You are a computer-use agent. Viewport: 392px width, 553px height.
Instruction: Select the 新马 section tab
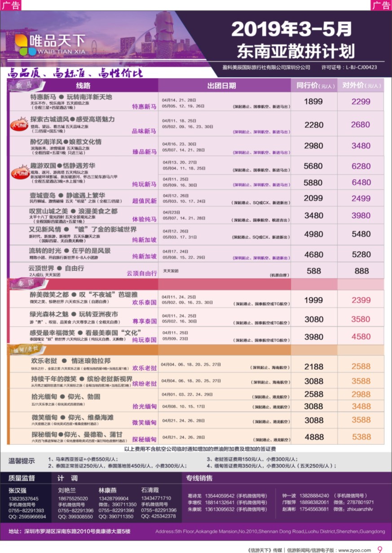26,85
